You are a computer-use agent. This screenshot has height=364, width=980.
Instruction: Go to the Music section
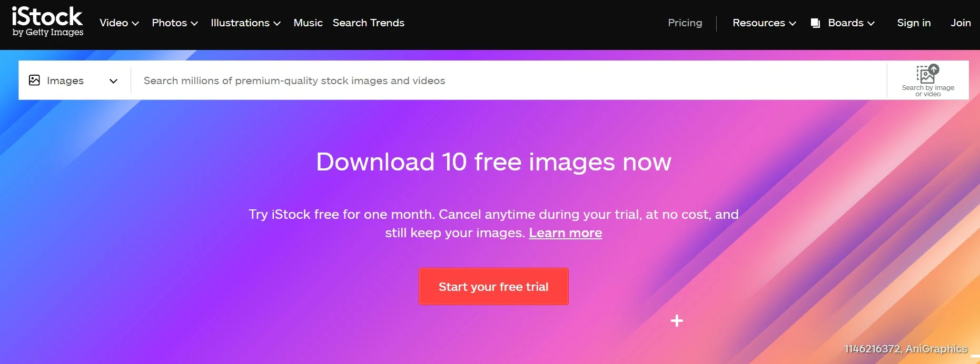click(308, 23)
